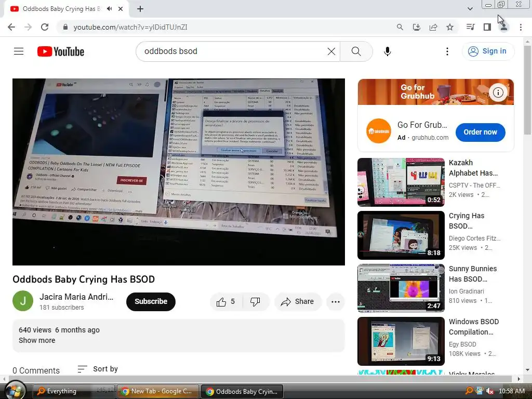Screen dimensions: 532x399
Task: Open YouTube settings three-dot menu
Action: 447,51
